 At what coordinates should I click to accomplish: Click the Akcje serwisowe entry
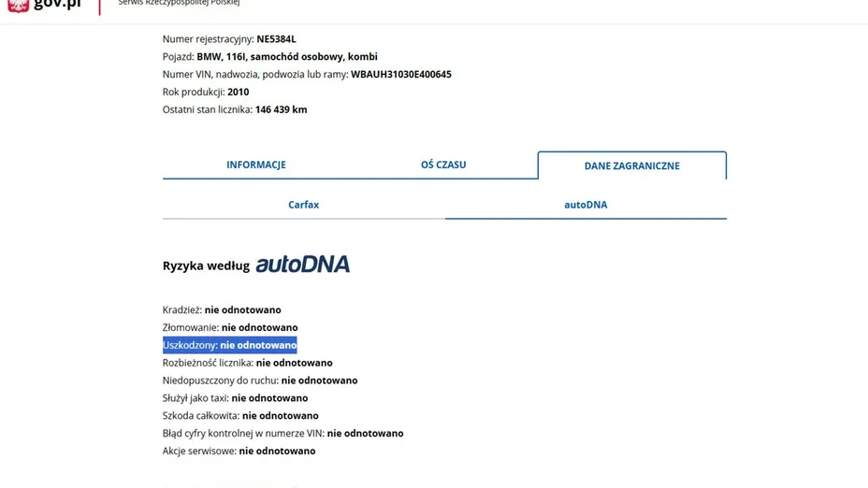click(239, 451)
